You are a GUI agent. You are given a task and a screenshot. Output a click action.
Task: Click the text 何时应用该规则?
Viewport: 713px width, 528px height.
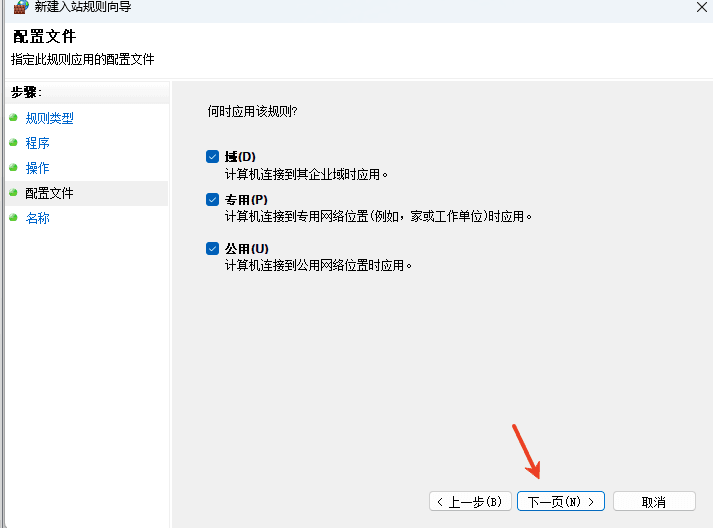point(252,111)
